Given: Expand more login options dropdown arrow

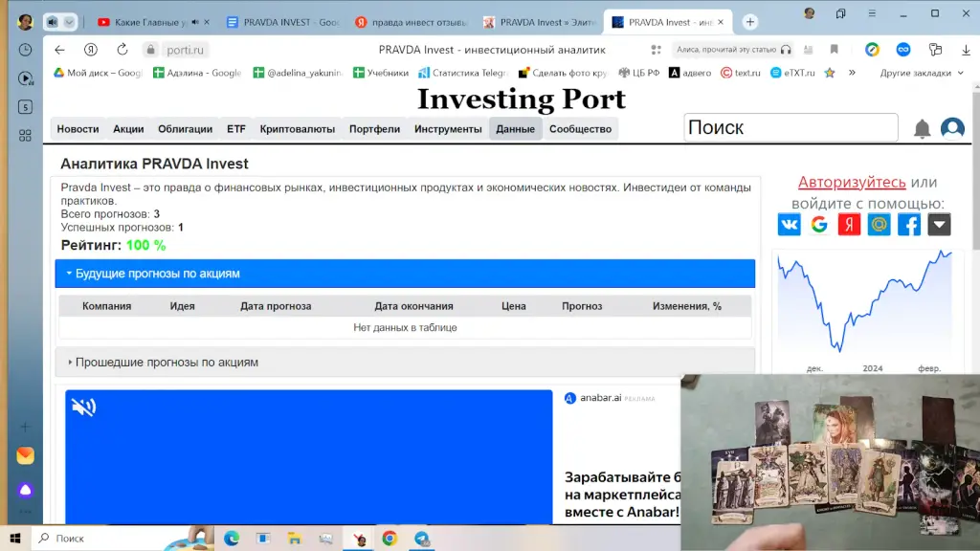Looking at the screenshot, I should pyautogui.click(x=939, y=224).
